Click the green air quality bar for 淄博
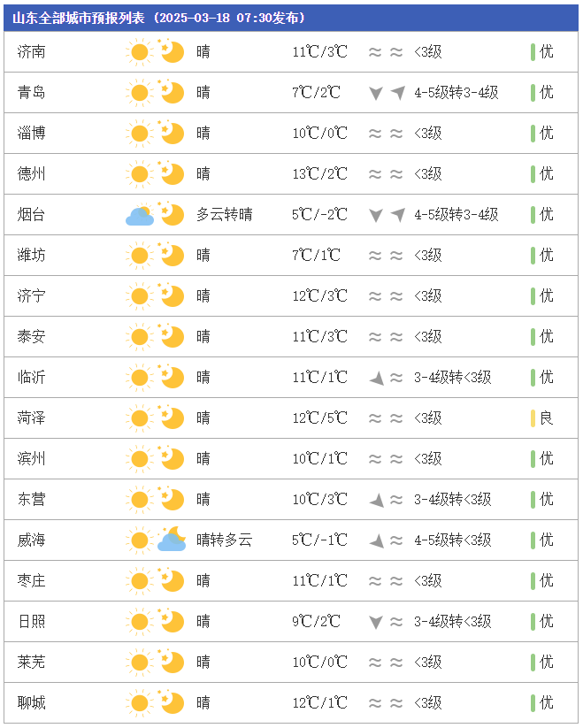This screenshot has width=583, height=728. click(x=533, y=134)
